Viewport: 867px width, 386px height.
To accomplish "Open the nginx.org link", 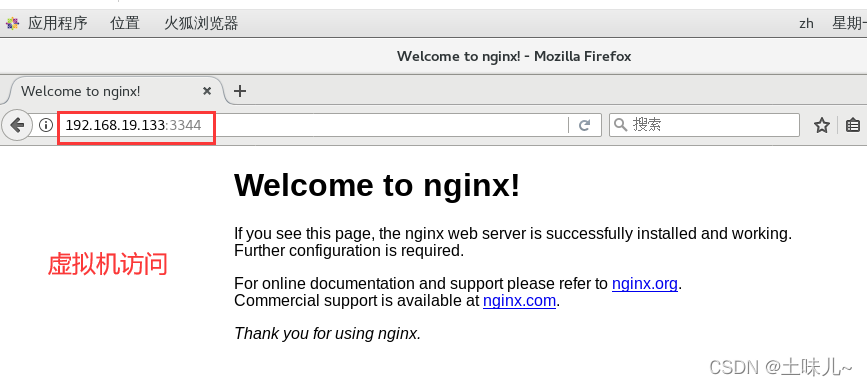I will pyautogui.click(x=645, y=284).
